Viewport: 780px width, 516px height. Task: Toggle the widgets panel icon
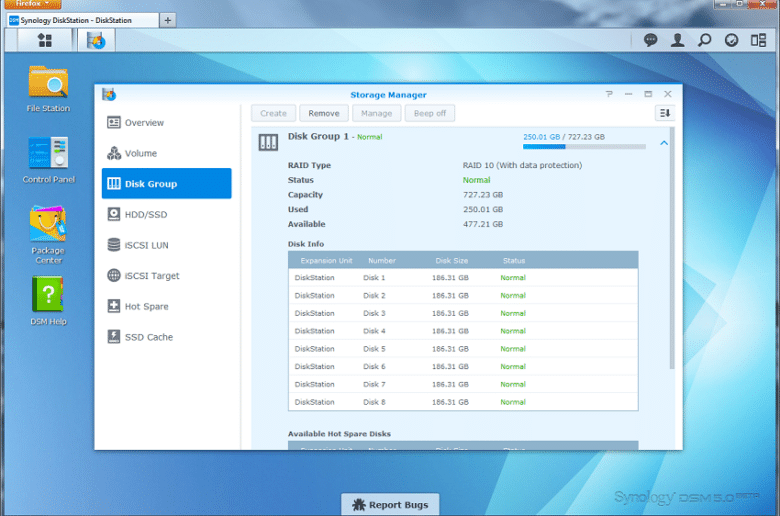758,40
